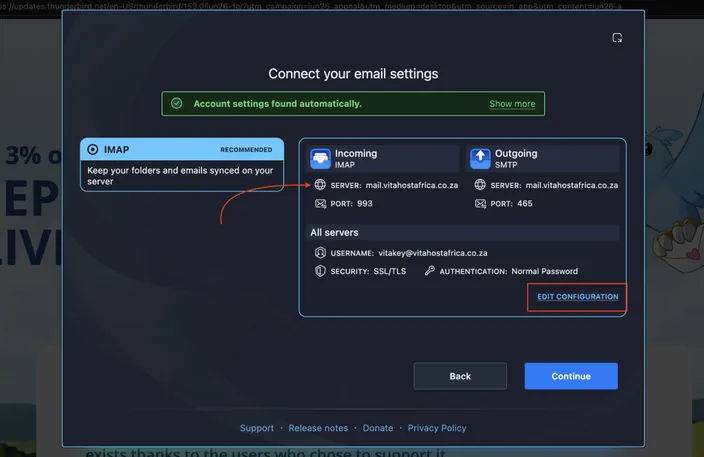Viewport: 704px width, 457px height.
Task: Open the Support link
Action: [257, 428]
